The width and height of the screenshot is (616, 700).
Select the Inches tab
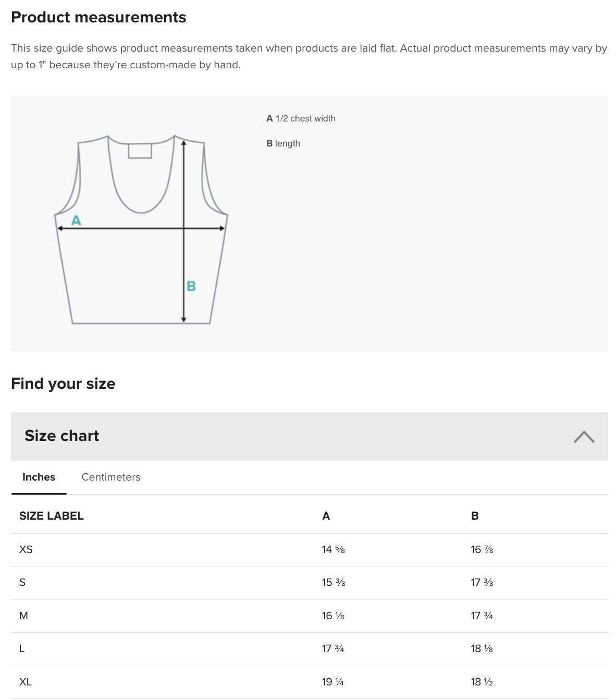39,477
